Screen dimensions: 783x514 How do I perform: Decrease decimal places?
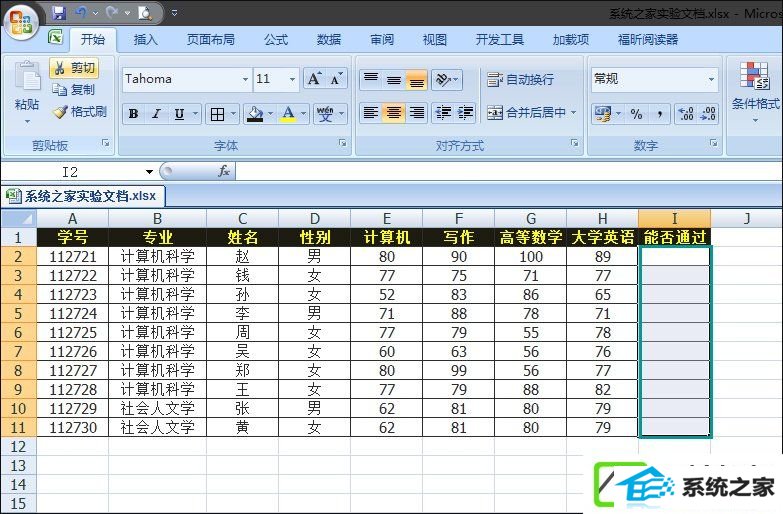[708, 114]
